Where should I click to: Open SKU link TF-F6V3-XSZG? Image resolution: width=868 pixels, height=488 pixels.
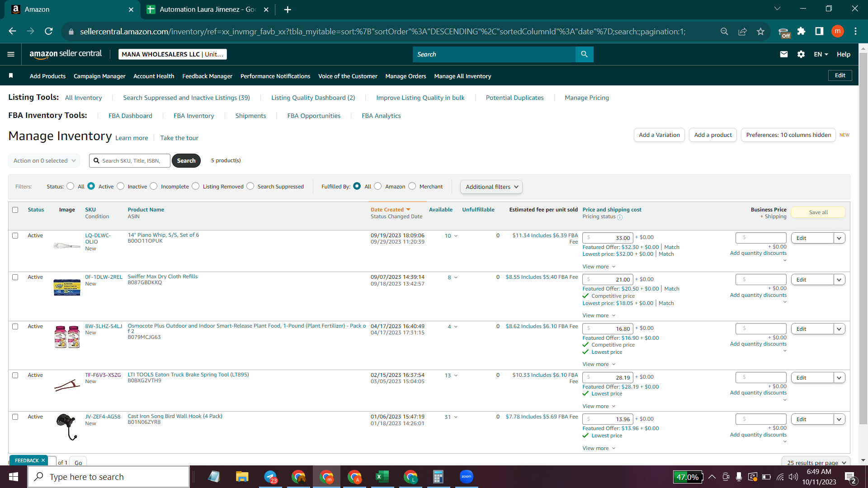[x=103, y=375]
